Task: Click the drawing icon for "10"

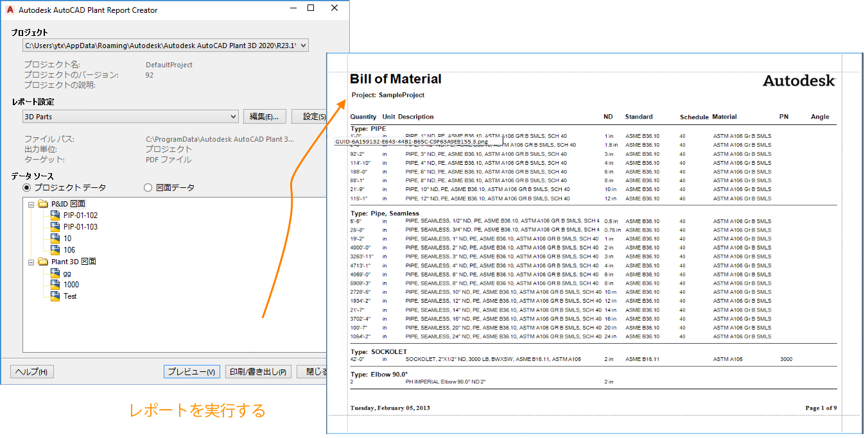Action: click(x=55, y=238)
